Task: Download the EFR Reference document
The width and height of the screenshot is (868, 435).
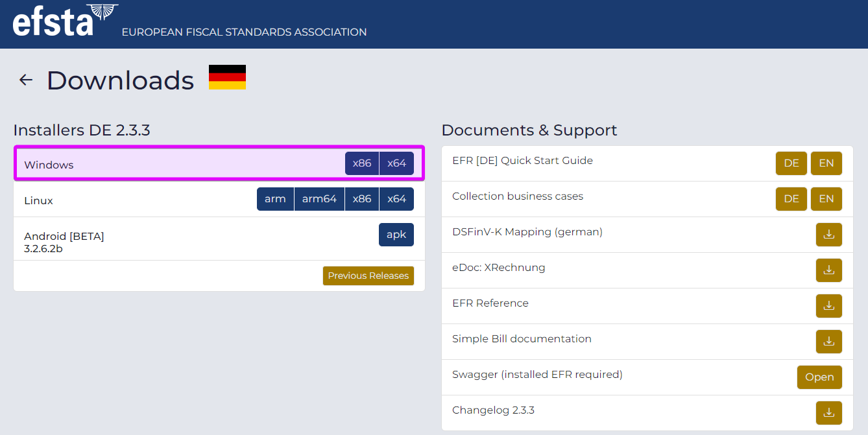Action: pyautogui.click(x=828, y=306)
